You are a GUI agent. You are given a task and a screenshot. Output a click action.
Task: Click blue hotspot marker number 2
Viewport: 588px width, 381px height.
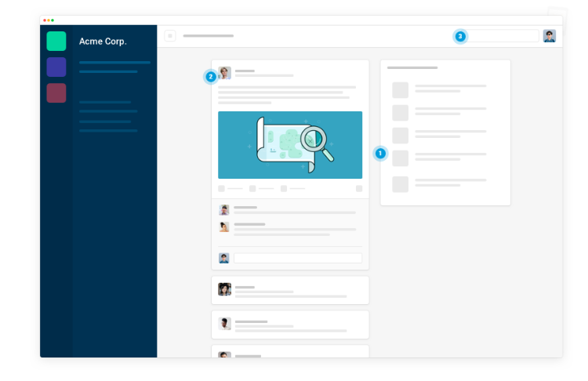pos(210,77)
